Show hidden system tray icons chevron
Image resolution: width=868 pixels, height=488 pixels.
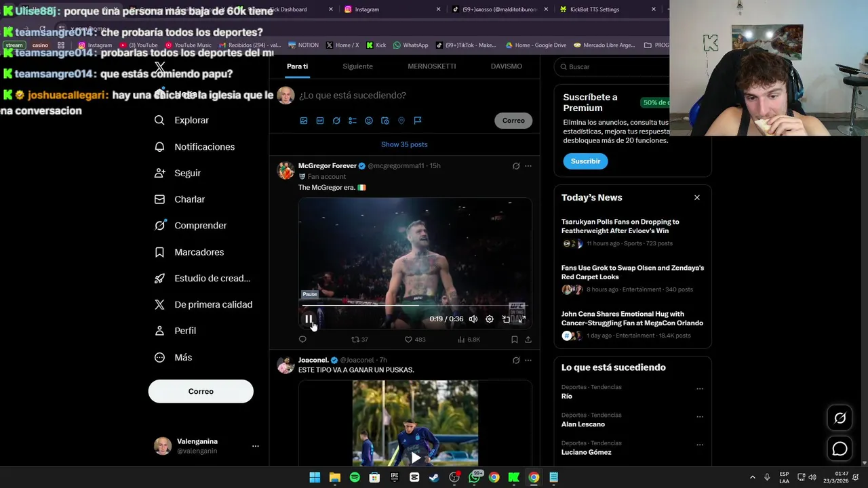pos(752,477)
